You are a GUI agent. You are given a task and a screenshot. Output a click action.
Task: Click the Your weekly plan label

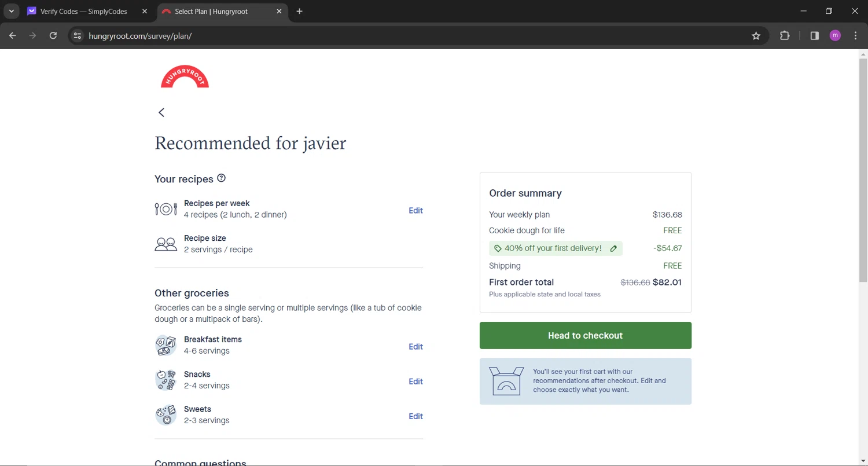pos(519,215)
